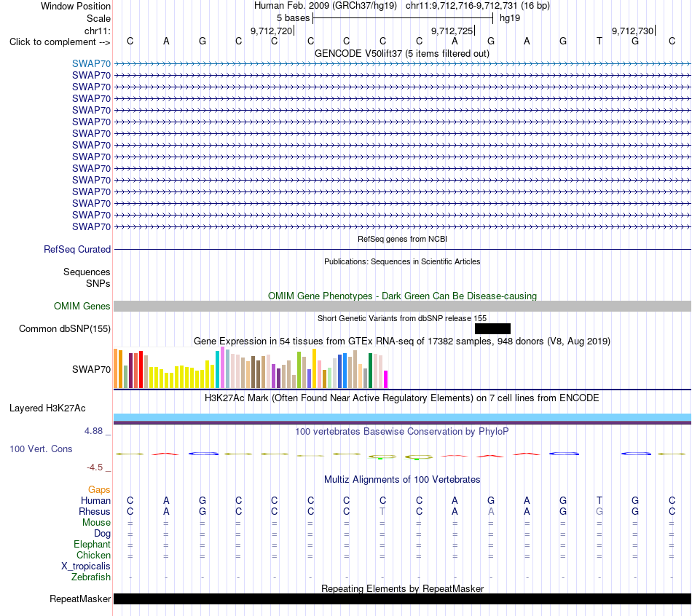The height and width of the screenshot is (616, 692).
Task: Select the SNPs track label
Action: click(x=98, y=283)
